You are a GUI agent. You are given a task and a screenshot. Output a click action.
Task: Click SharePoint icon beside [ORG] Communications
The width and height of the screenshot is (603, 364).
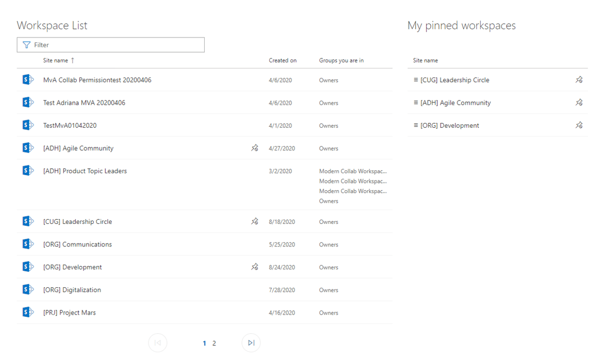(28, 244)
